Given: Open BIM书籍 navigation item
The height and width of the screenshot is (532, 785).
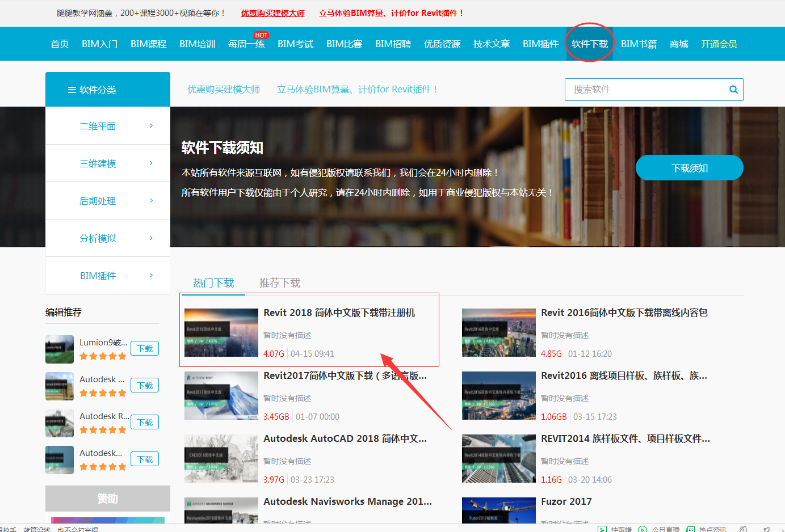Looking at the screenshot, I should pyautogui.click(x=639, y=44).
